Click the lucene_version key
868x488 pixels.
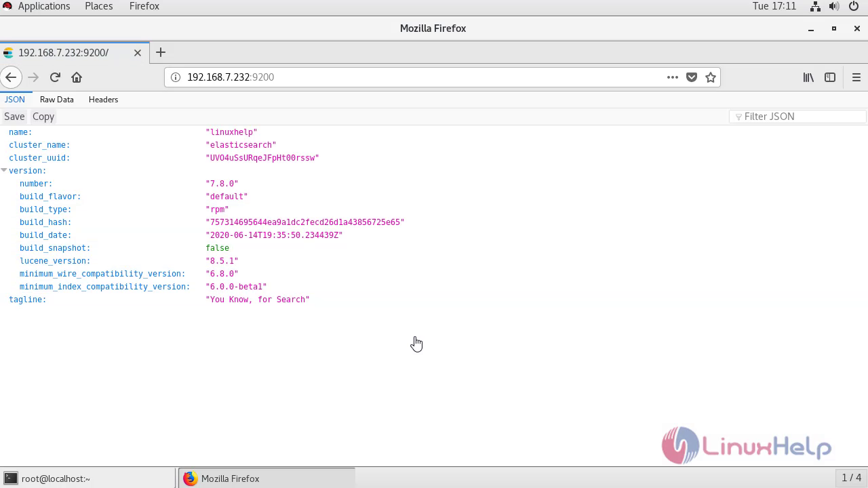(55, 261)
